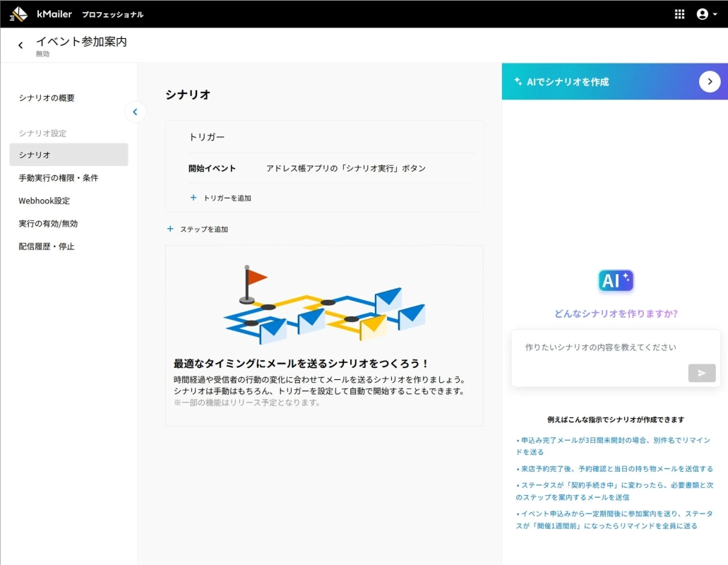Open 手動実行の権限・条件 settings
This screenshot has width=728, height=565.
(59, 177)
